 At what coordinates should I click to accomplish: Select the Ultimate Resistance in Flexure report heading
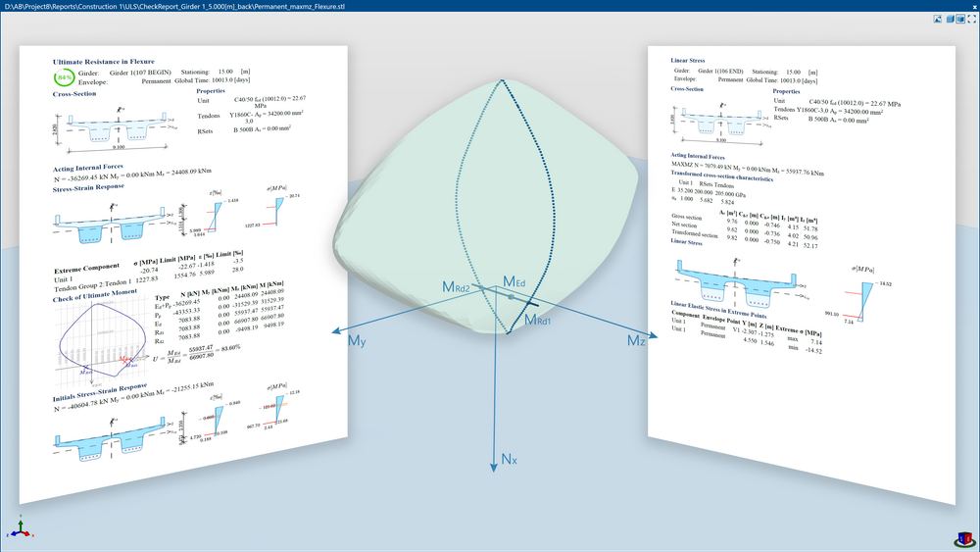pos(112,60)
